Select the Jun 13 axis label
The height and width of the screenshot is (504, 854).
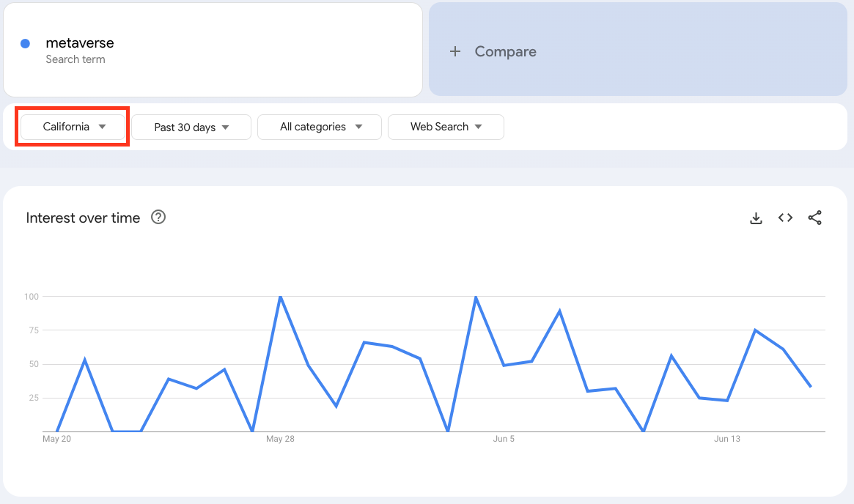[727, 439]
